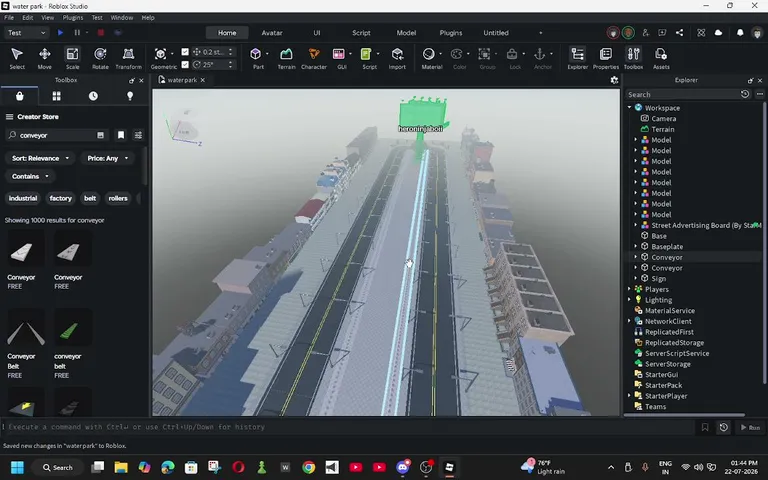Switch to the Script ribbon tab
The width and height of the screenshot is (768, 480).
pos(361,33)
